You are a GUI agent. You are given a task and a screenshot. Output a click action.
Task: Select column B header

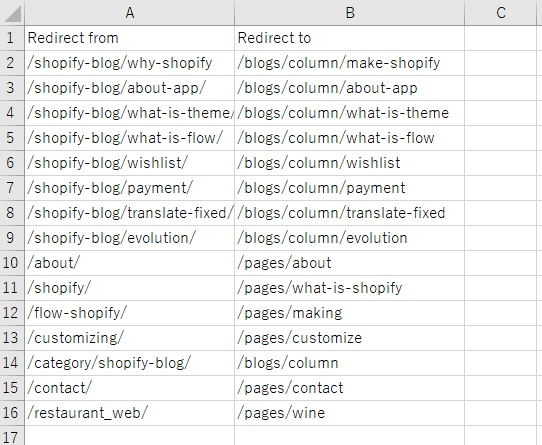(349, 13)
